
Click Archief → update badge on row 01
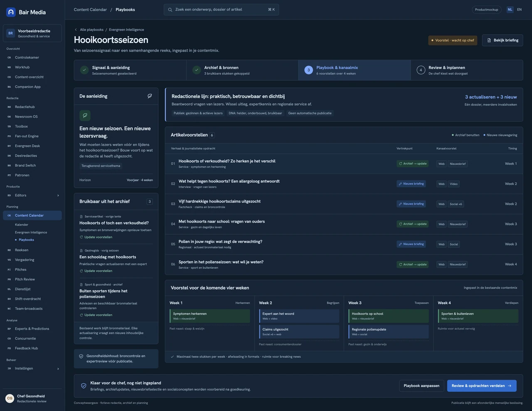(x=412, y=163)
